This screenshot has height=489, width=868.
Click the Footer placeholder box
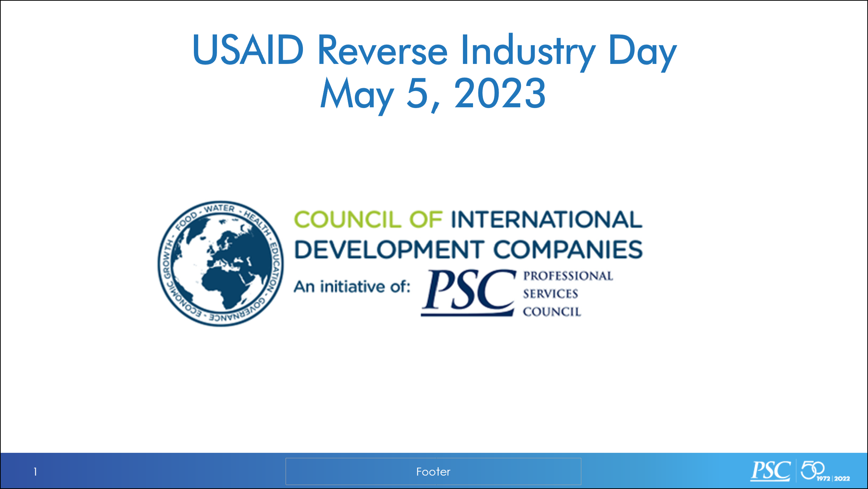point(433,471)
